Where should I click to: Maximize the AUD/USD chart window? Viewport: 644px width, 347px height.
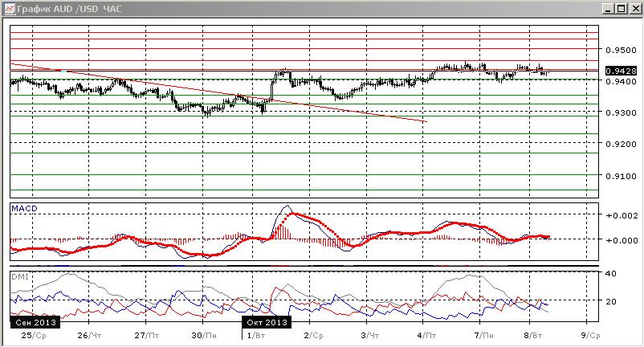click(x=622, y=9)
